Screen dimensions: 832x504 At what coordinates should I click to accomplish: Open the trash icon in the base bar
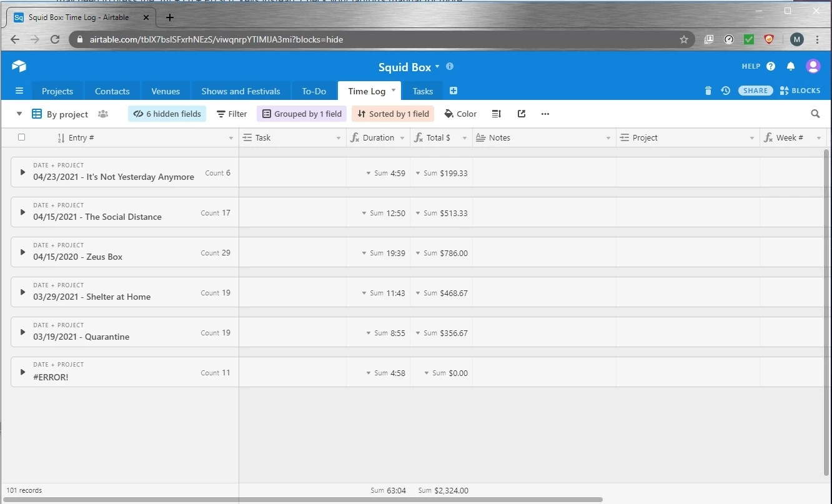pyautogui.click(x=708, y=91)
